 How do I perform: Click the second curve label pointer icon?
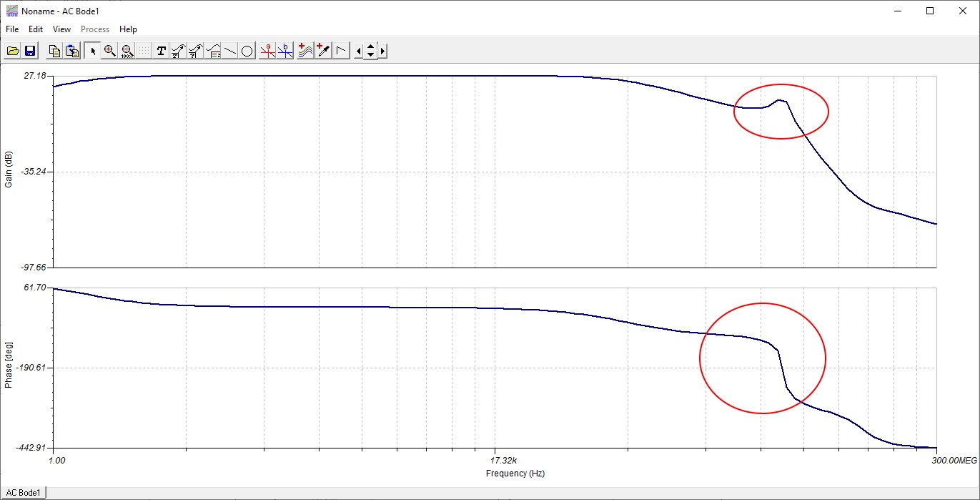point(196,51)
